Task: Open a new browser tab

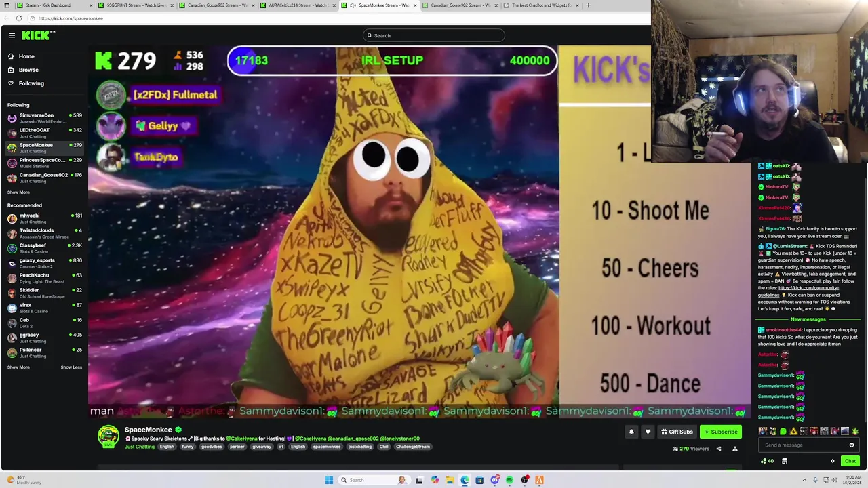Action: [588, 5]
